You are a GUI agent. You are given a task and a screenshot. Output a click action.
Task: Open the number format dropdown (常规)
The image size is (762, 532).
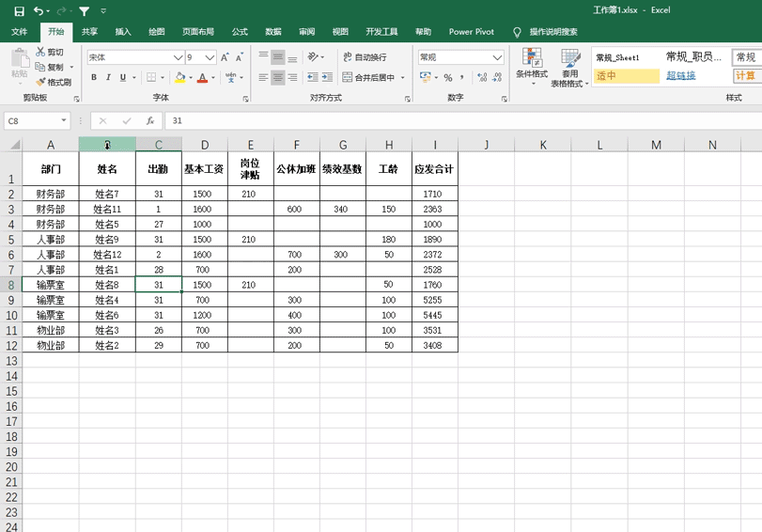coord(497,57)
